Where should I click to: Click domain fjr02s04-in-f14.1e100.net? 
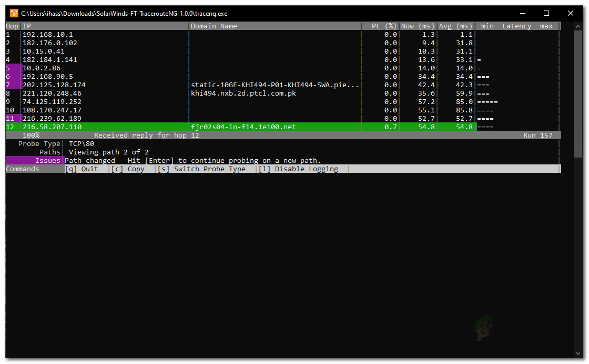(243, 127)
